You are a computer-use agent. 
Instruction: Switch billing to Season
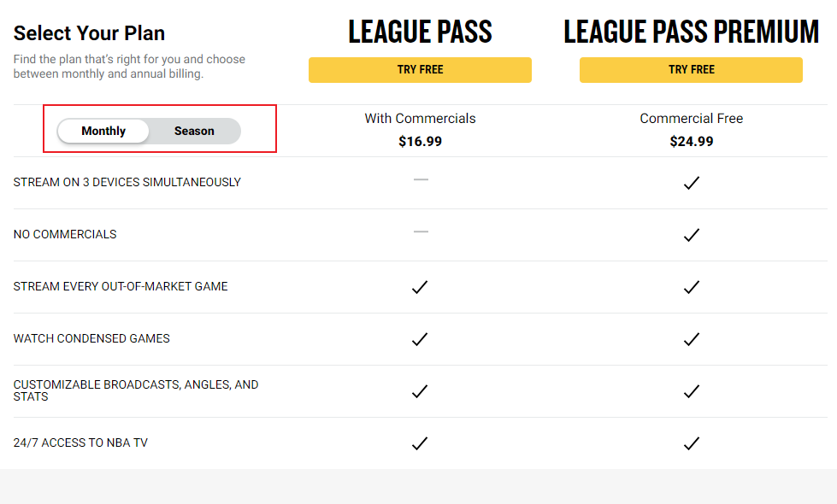(x=194, y=131)
